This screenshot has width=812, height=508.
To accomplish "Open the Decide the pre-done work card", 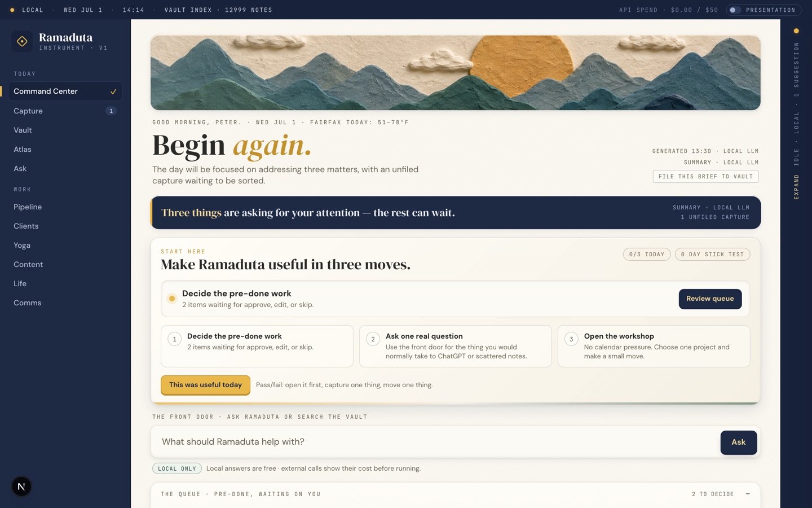I will [257, 346].
